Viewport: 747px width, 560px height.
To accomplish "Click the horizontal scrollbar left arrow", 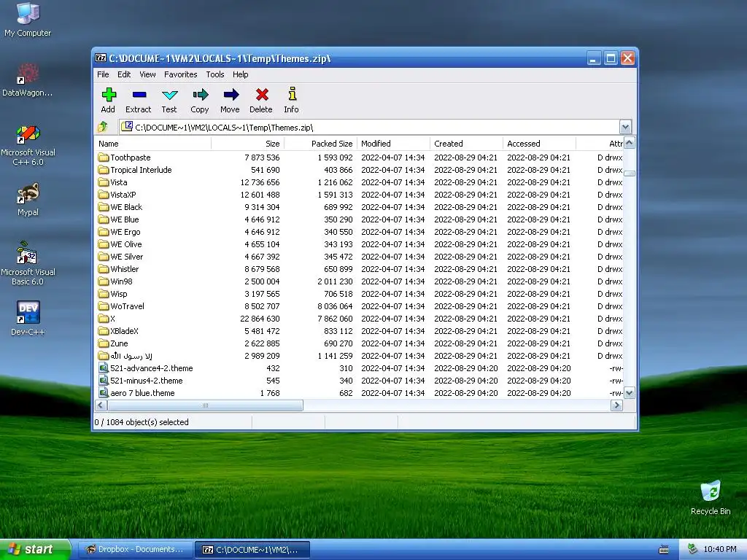I will click(x=101, y=405).
